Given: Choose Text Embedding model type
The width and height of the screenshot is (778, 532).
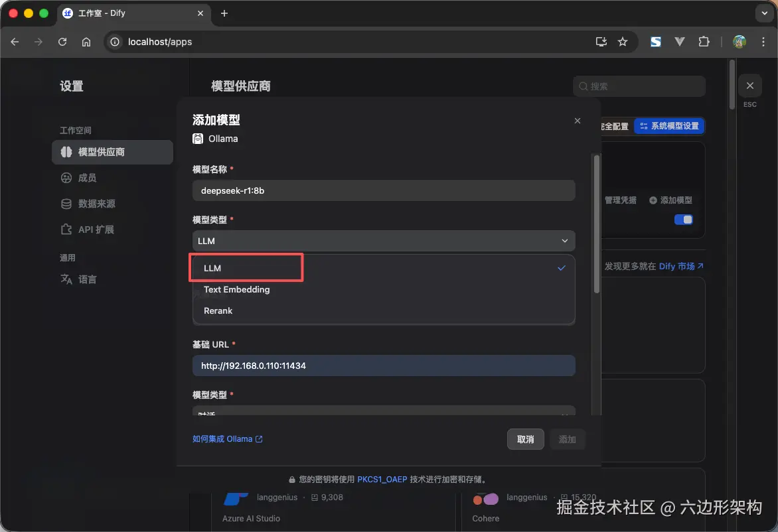Looking at the screenshot, I should tap(384, 290).
